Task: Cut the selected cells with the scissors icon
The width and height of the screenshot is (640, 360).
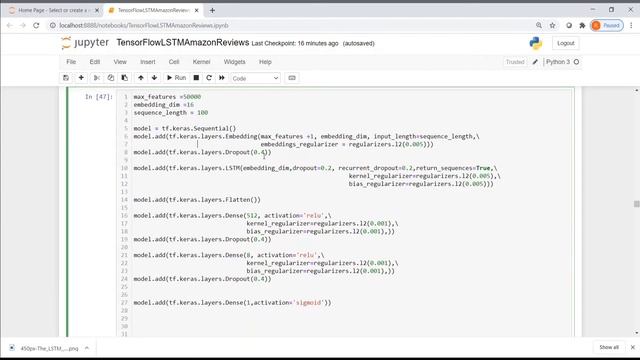Action: pos(97,78)
